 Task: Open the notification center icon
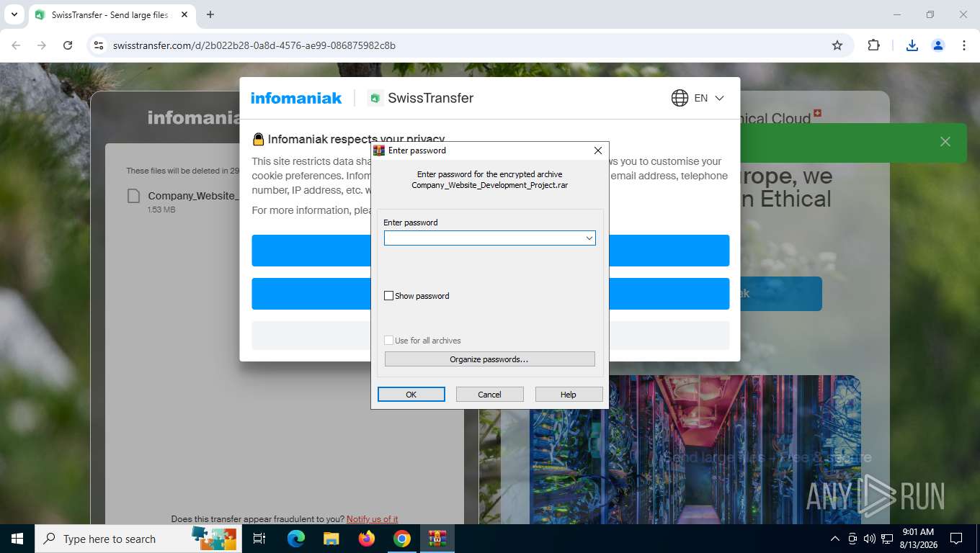click(x=956, y=539)
